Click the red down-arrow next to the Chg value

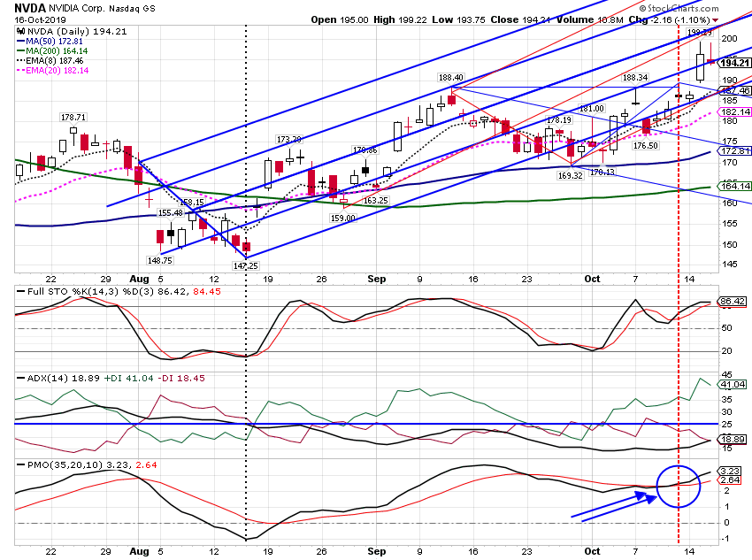pyautogui.click(x=716, y=20)
